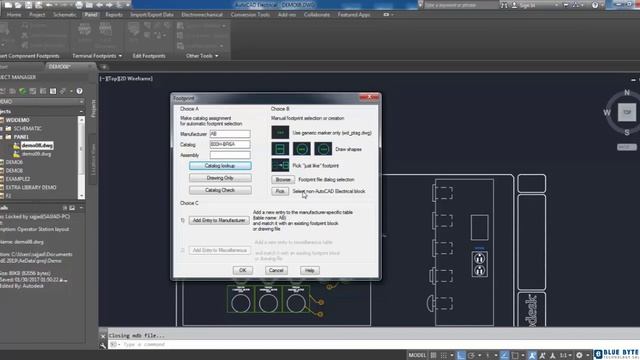Image resolution: width=640 pixels, height=360 pixels.
Task: Click Help in the Footprint dialog
Action: [310, 271]
